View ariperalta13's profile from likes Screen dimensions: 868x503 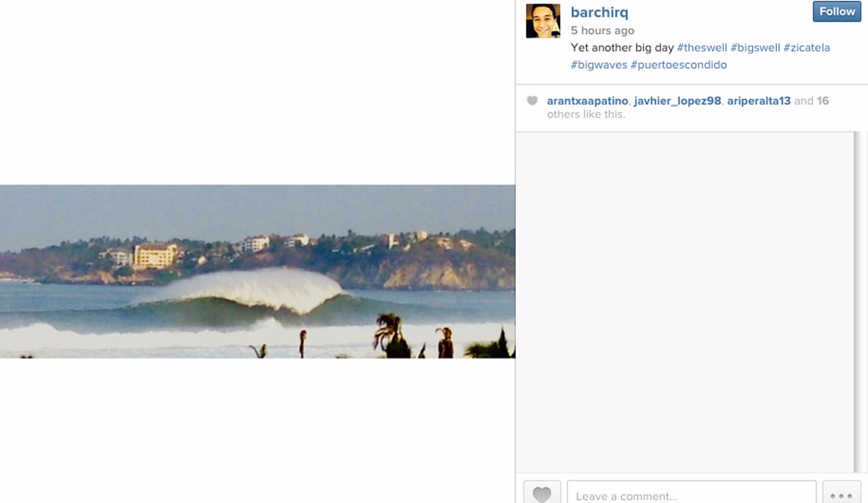[759, 101]
